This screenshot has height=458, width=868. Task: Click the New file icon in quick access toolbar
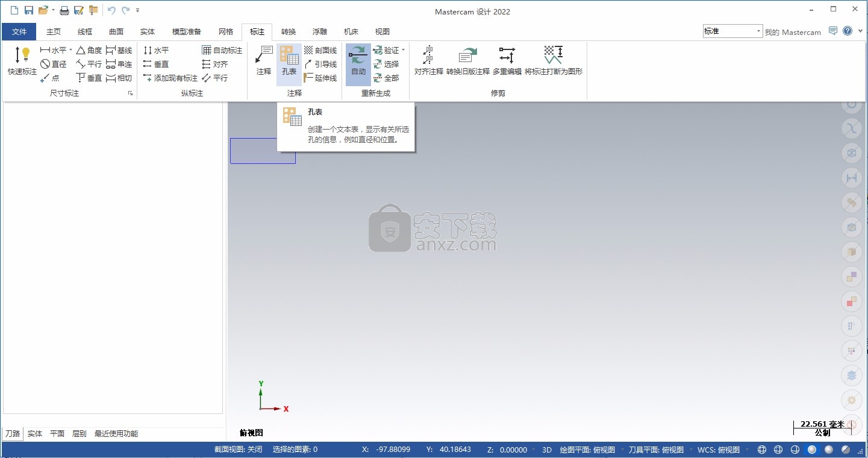tap(14, 10)
